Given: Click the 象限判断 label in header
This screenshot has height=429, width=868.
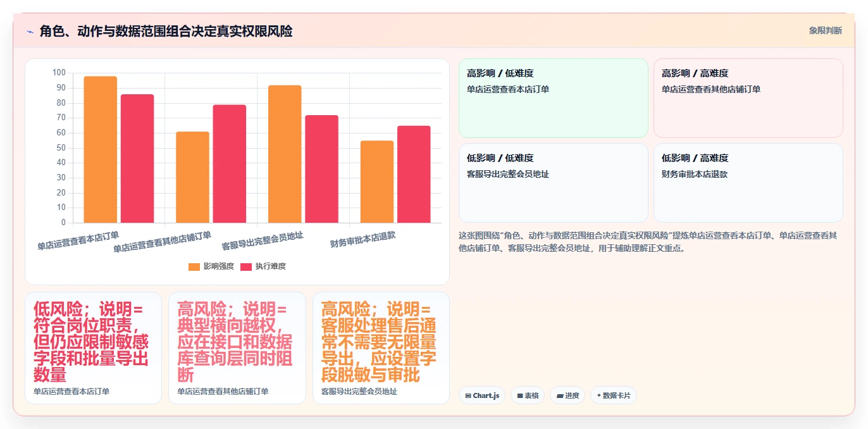Looking at the screenshot, I should pos(825,30).
